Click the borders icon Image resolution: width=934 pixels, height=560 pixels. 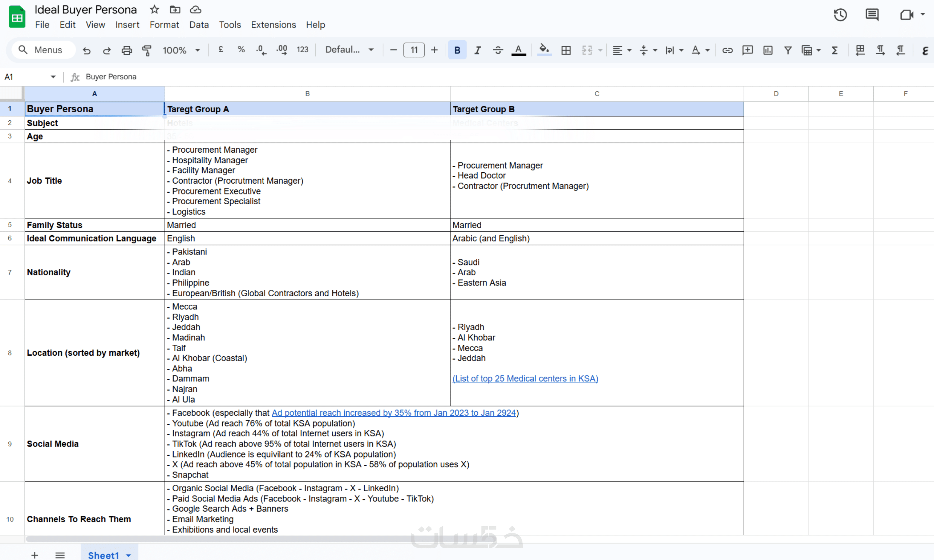[x=565, y=50]
